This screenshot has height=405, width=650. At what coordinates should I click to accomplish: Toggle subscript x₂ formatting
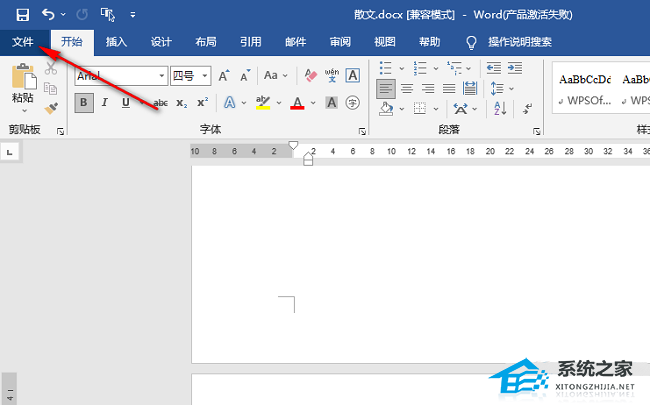pos(182,103)
